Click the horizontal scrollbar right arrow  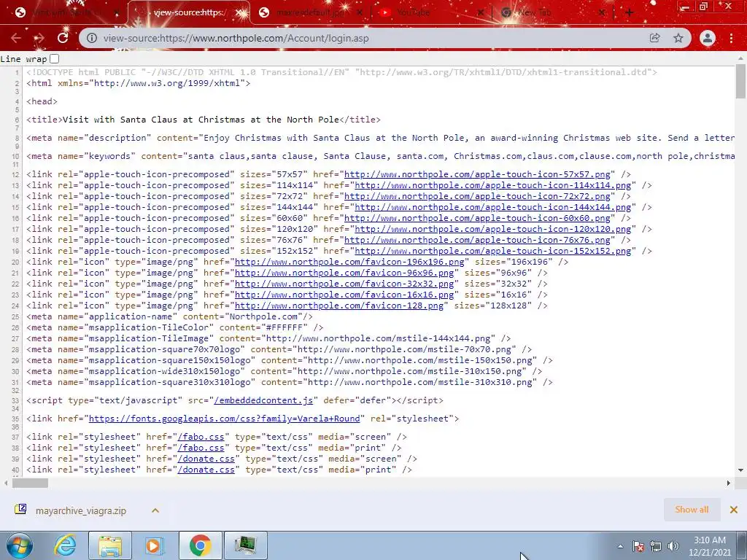click(729, 483)
